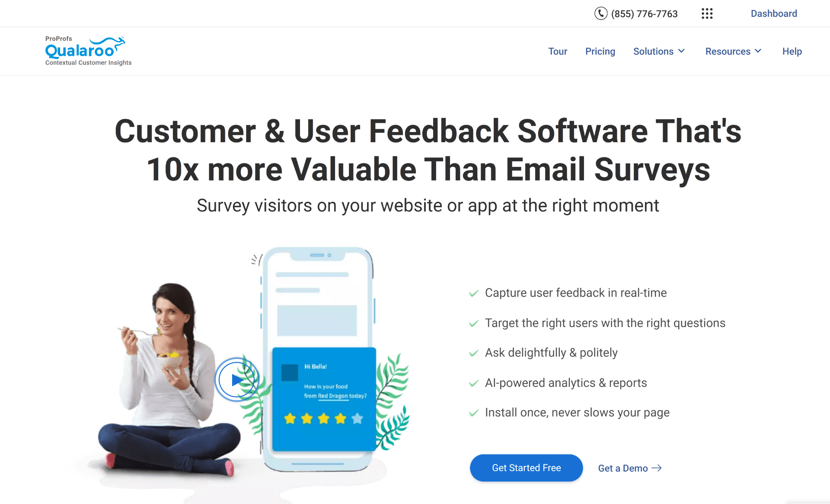This screenshot has width=830, height=504.
Task: Click the grid/apps icon in top bar
Action: coord(707,13)
